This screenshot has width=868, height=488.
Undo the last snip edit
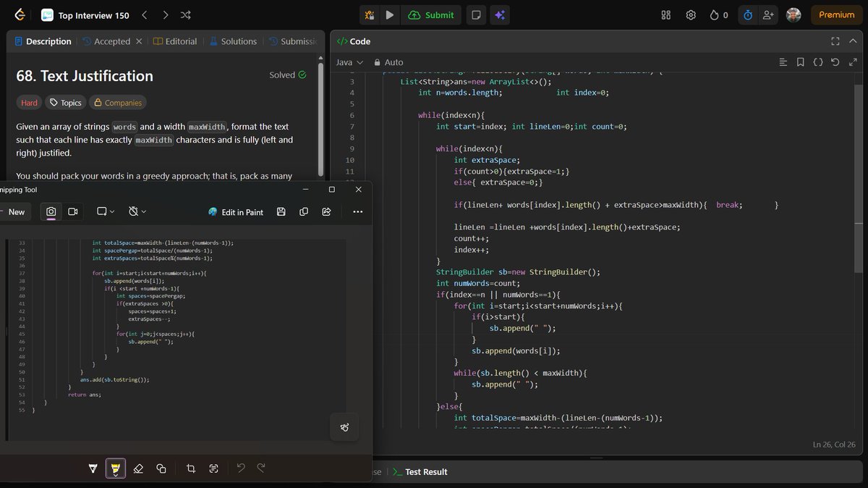(241, 468)
